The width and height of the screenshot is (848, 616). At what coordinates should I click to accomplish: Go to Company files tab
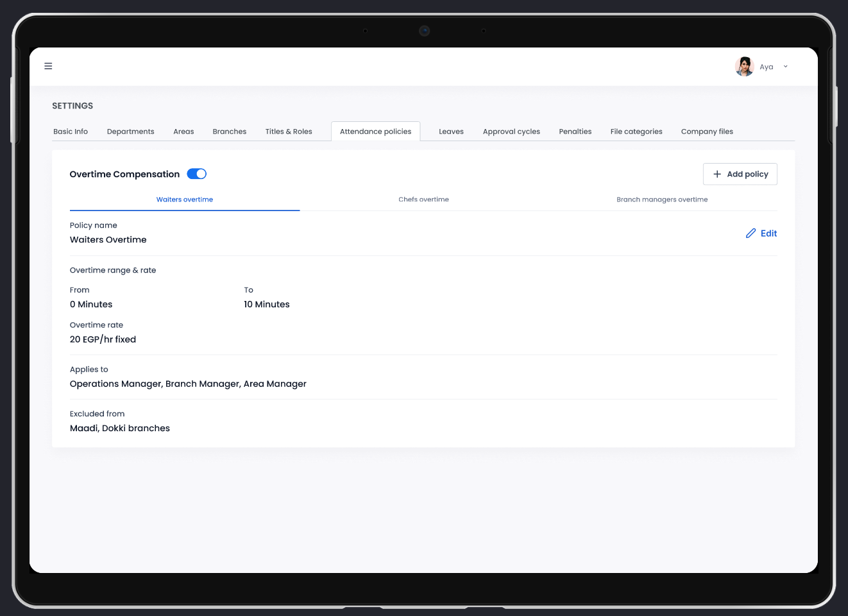(x=707, y=132)
